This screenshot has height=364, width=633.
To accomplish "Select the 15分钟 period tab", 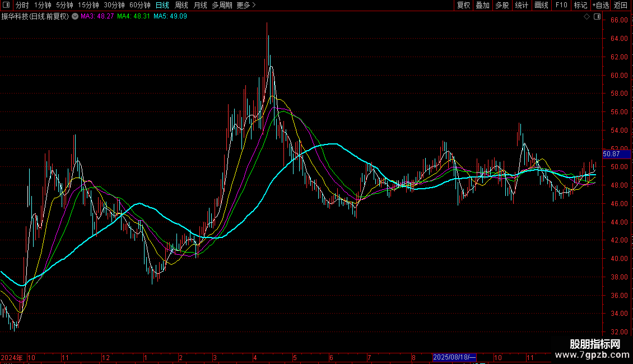I will pyautogui.click(x=89, y=5).
